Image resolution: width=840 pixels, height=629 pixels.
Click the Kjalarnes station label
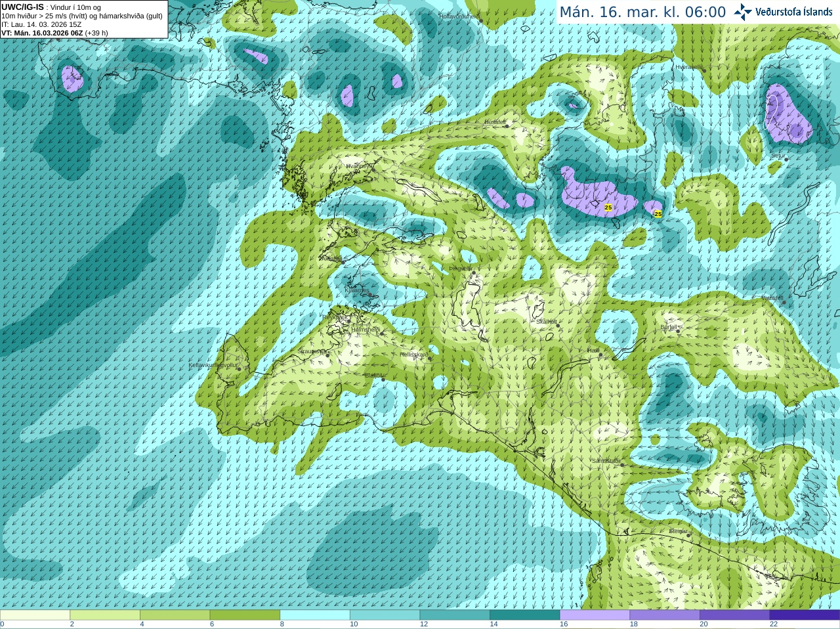(x=356, y=290)
